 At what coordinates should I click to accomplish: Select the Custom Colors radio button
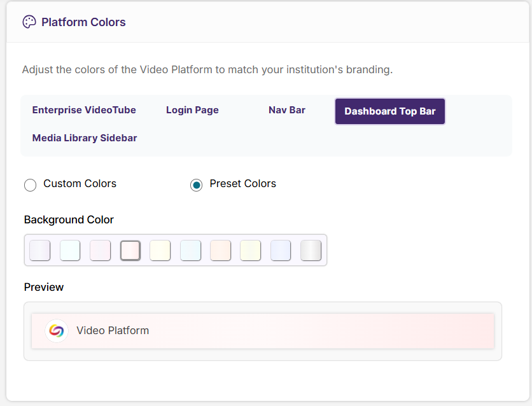coord(30,185)
